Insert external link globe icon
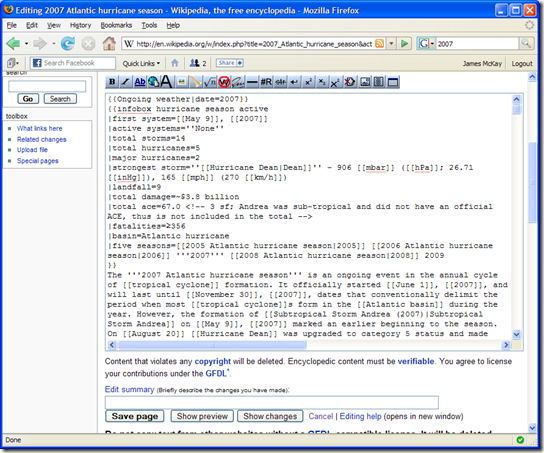The image size is (544, 453). [x=153, y=82]
